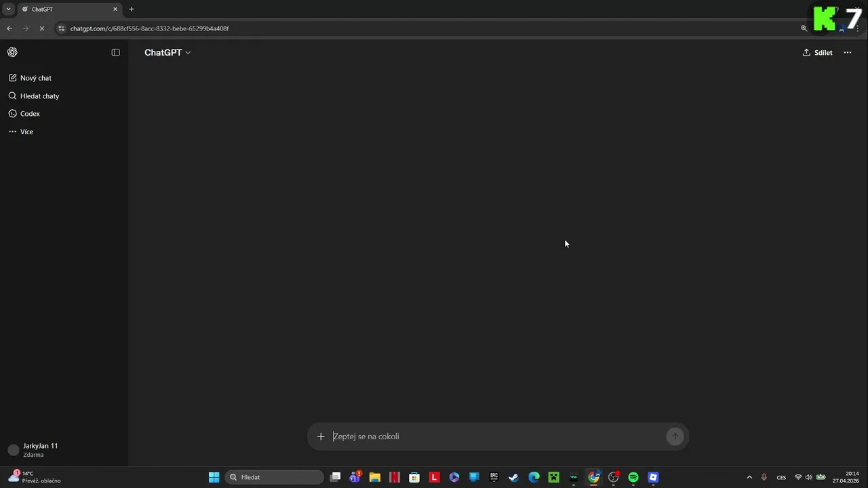
Task: Open the conversation options three-dot menu
Action: click(x=848, y=52)
